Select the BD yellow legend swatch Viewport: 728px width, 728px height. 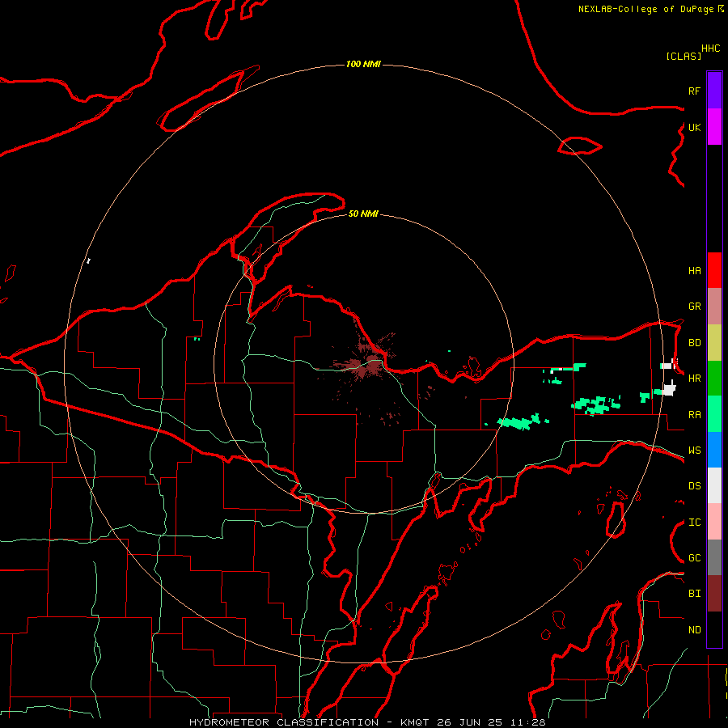coord(714,343)
